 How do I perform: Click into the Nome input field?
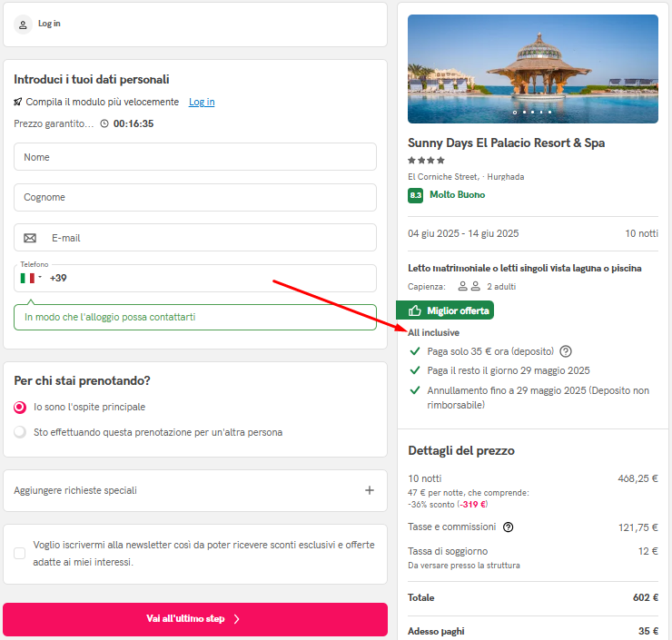pyautogui.click(x=195, y=157)
